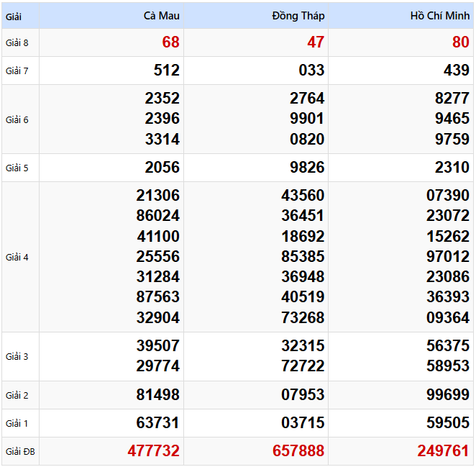Screen dimensions: 476x467
Task: Select the Giải 2 number 81498
Action: [x=157, y=395]
